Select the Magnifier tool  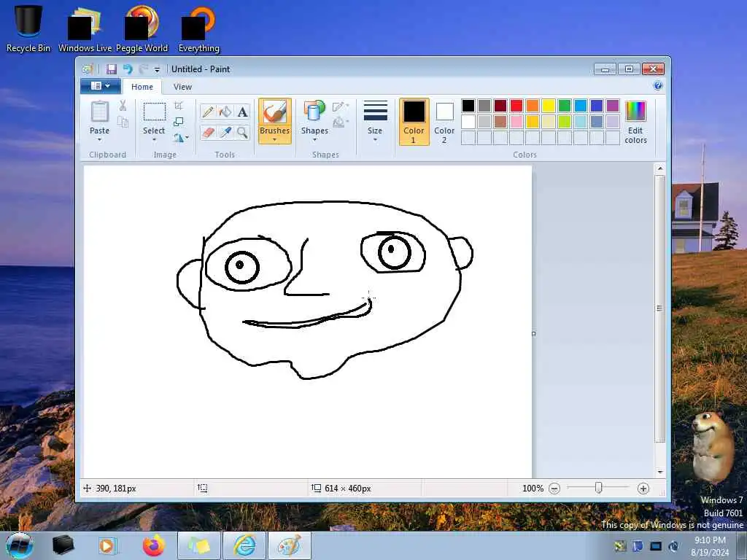click(242, 132)
